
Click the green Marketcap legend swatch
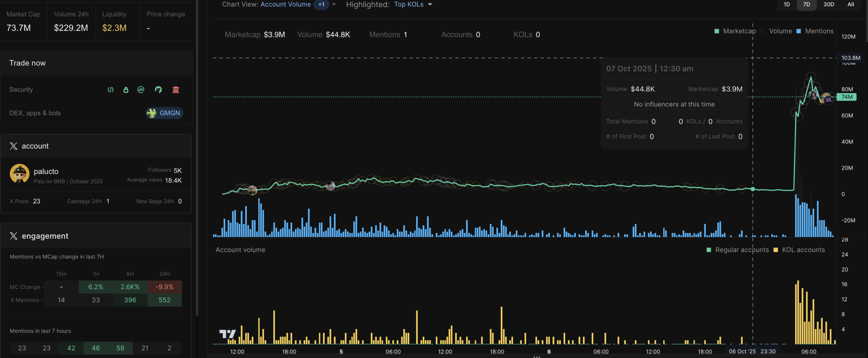coord(717,31)
